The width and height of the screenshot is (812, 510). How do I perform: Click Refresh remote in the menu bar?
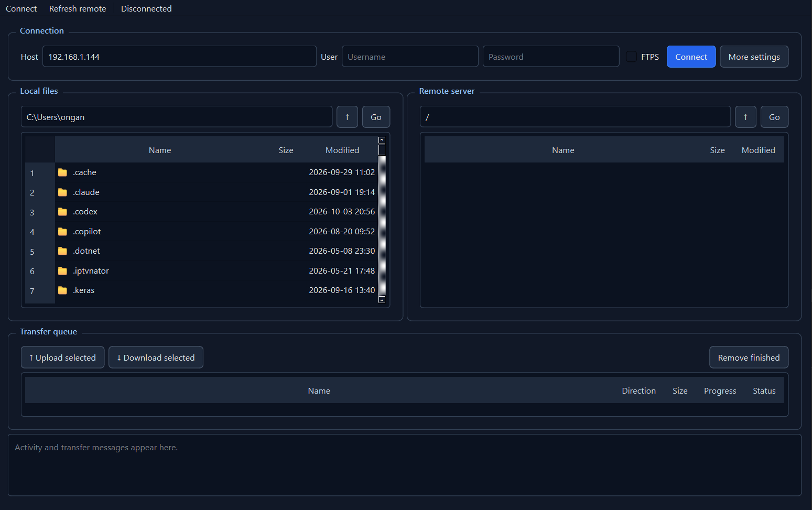click(78, 8)
